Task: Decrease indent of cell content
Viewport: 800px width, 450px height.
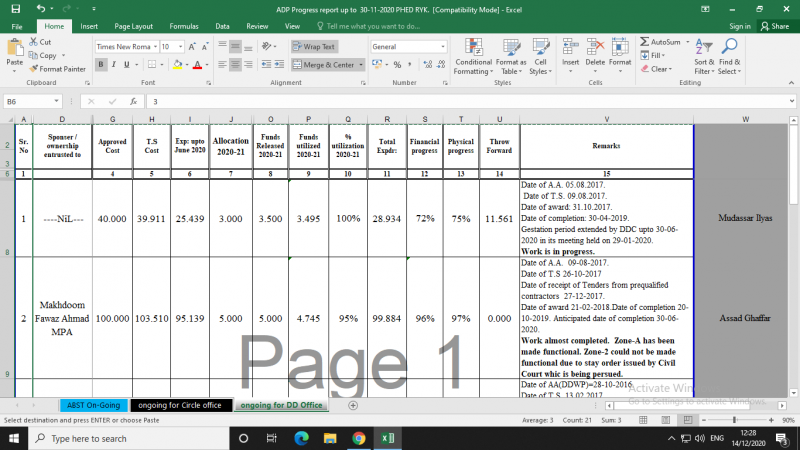Action: (x=266, y=64)
